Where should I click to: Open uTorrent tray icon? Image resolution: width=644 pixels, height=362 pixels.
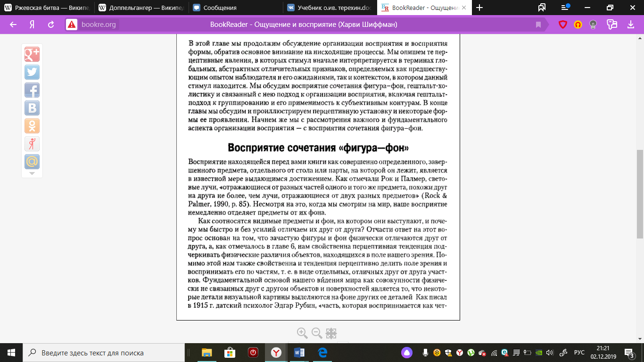click(x=471, y=353)
